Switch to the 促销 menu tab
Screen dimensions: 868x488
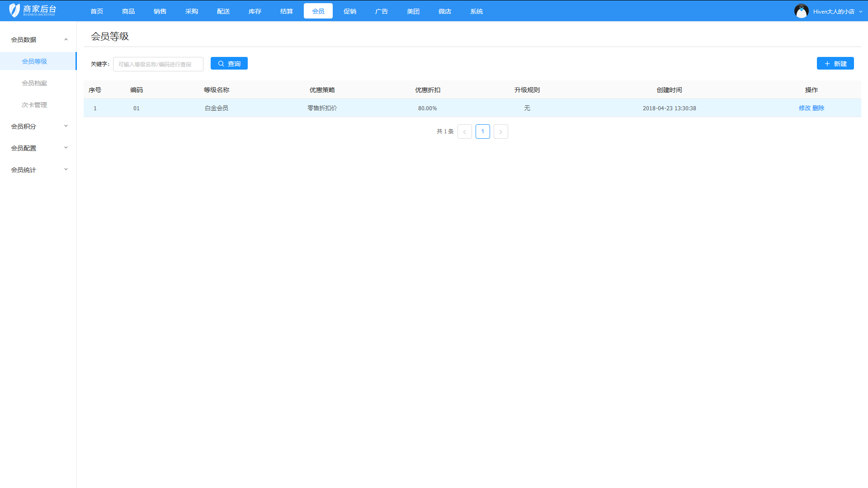(350, 11)
